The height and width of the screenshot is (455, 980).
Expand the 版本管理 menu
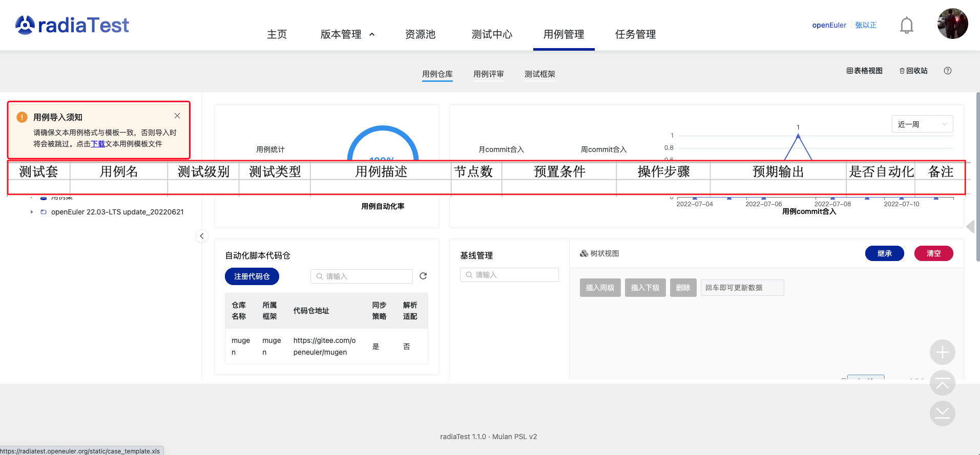click(x=347, y=34)
